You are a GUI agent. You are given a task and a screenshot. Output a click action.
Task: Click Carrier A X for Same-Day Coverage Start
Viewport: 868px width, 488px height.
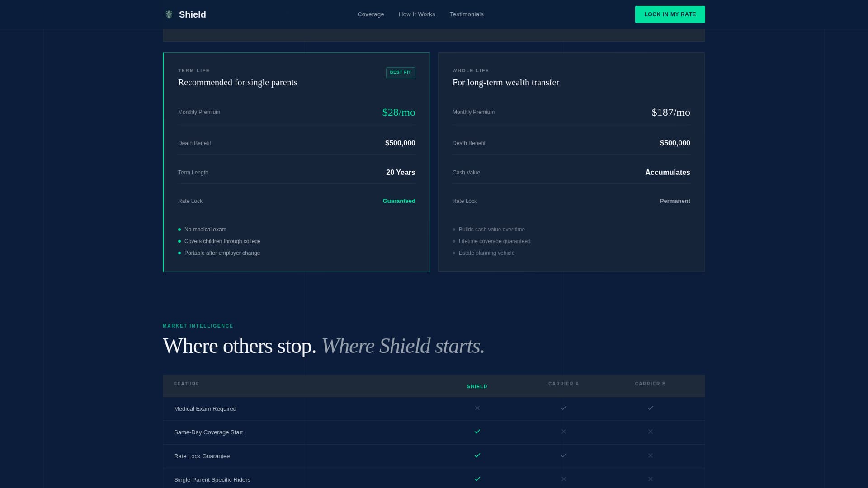click(563, 432)
